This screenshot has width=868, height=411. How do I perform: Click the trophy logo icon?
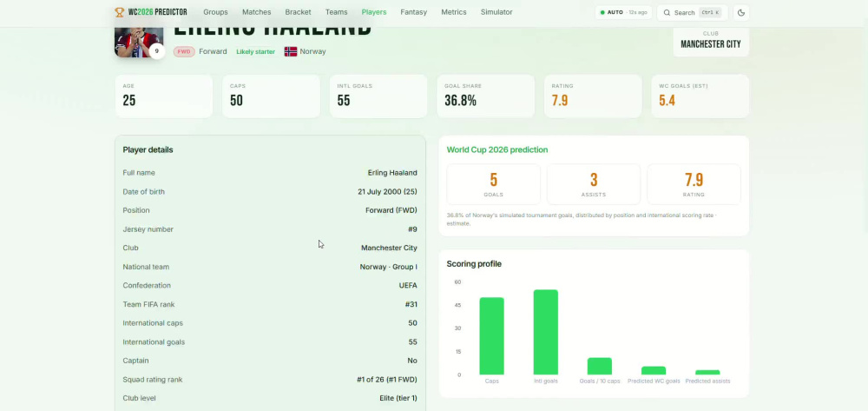point(119,12)
